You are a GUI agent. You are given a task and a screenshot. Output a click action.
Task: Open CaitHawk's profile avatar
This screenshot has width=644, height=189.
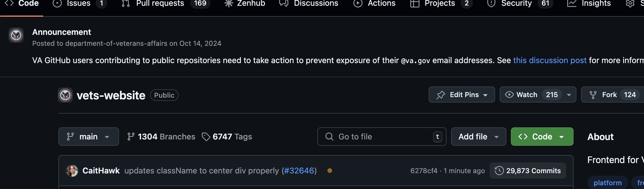tap(72, 171)
